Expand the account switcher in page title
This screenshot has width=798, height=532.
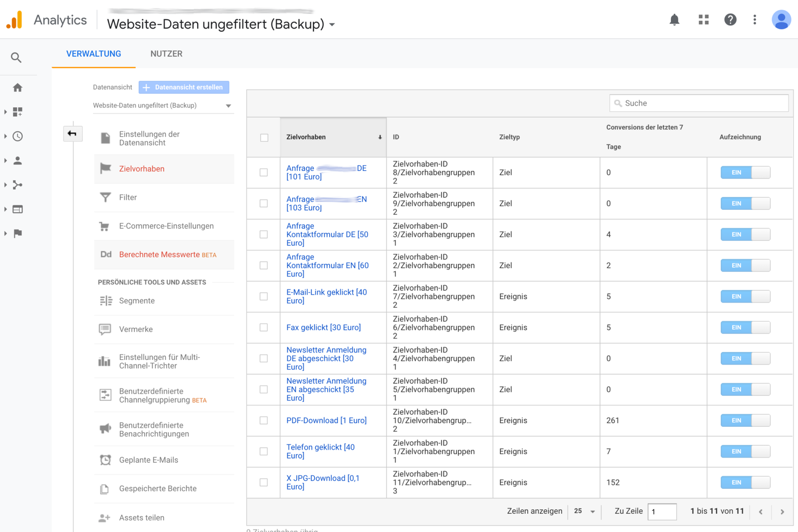coord(332,24)
